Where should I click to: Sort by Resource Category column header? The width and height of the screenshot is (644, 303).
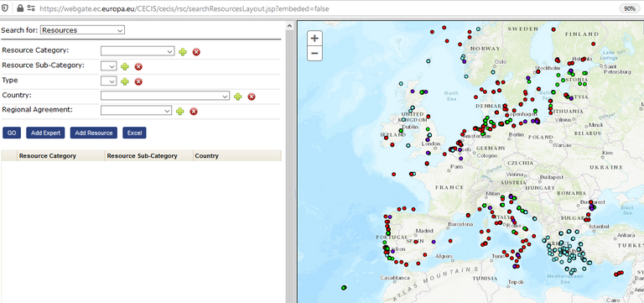tap(48, 156)
